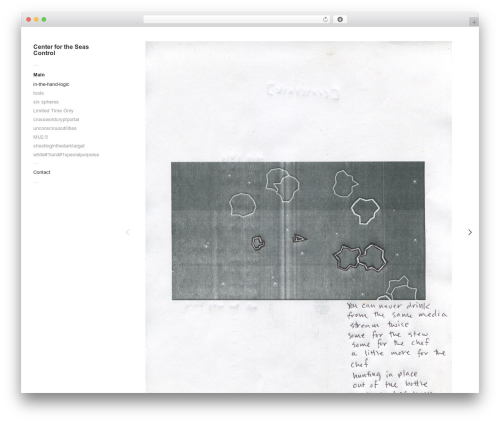Click the yellow minimize window dot
Image resolution: width=500 pixels, height=423 pixels.
36,19
